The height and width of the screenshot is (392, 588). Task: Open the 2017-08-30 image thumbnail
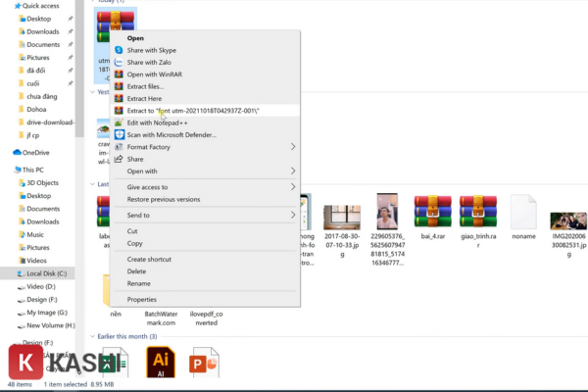point(342,218)
